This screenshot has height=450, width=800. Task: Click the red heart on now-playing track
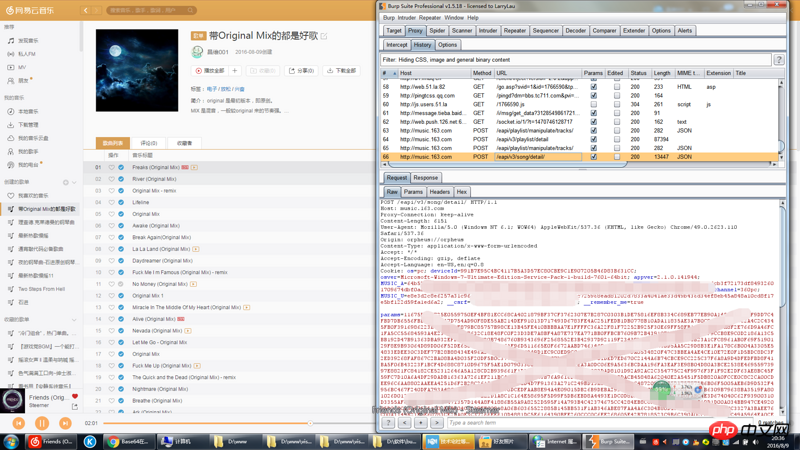coord(74,397)
